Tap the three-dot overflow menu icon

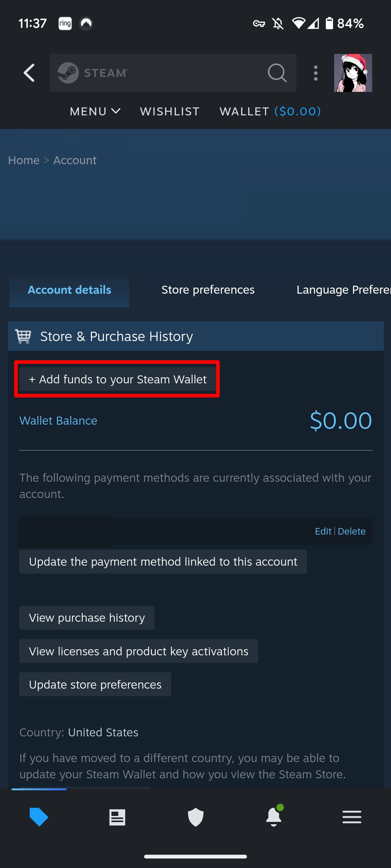coord(315,73)
